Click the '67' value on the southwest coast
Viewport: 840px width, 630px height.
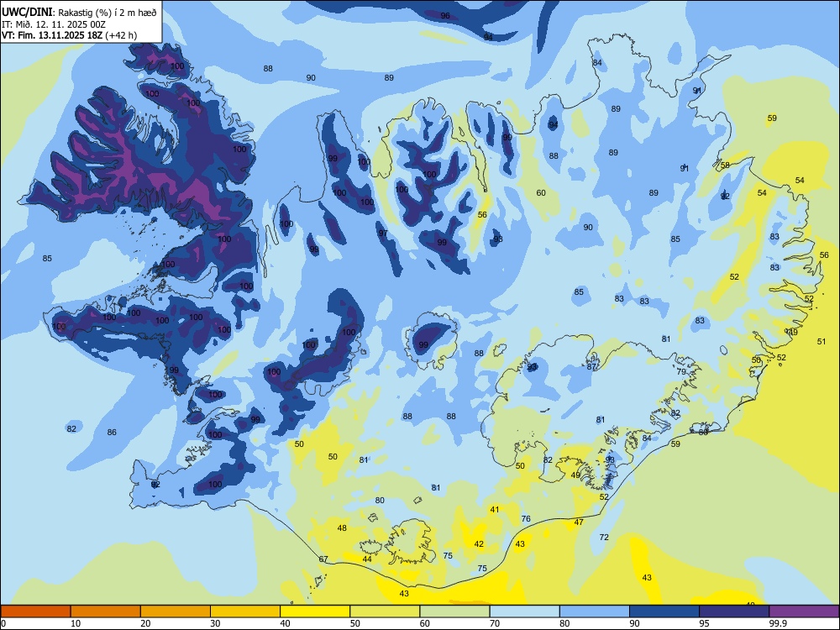pyautogui.click(x=323, y=559)
